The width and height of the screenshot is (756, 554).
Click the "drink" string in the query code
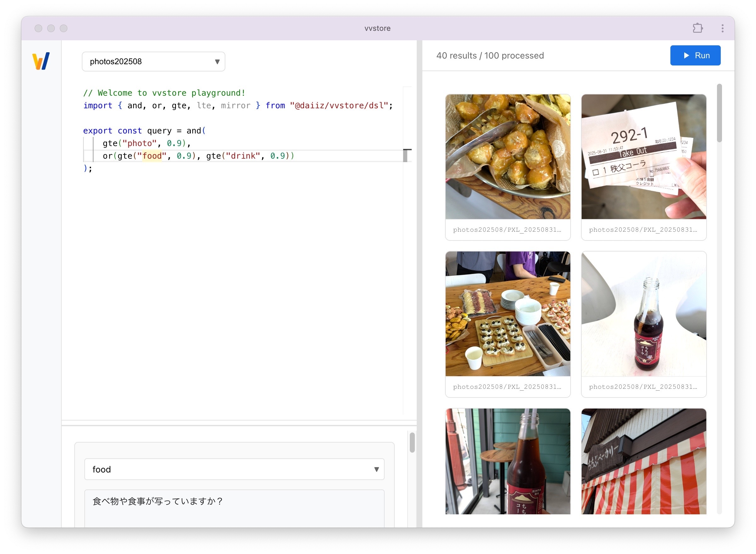pos(243,156)
